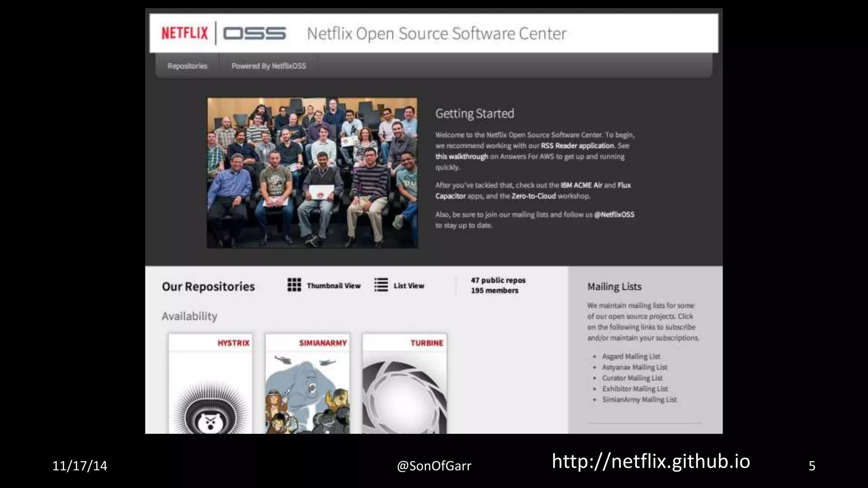Click the '195 members' text
The image size is (868, 488).
click(x=495, y=291)
